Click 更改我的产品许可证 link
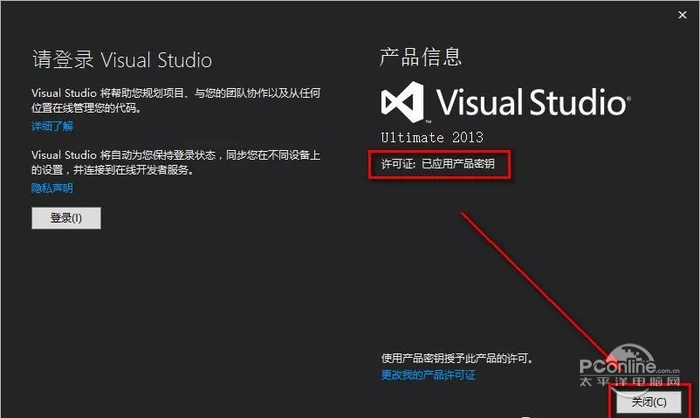The height and width of the screenshot is (418, 700). tap(428, 375)
